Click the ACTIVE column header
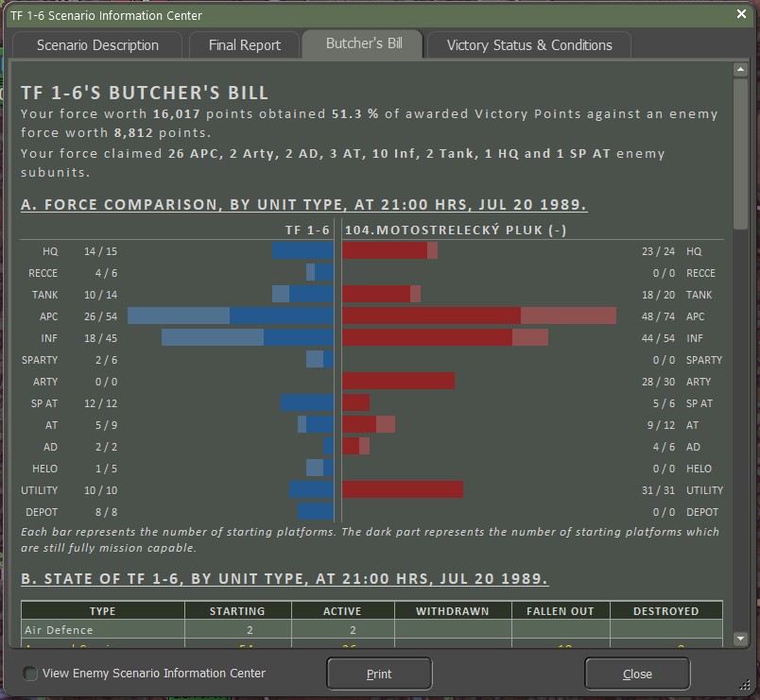The width and height of the screenshot is (760, 700). (x=343, y=611)
